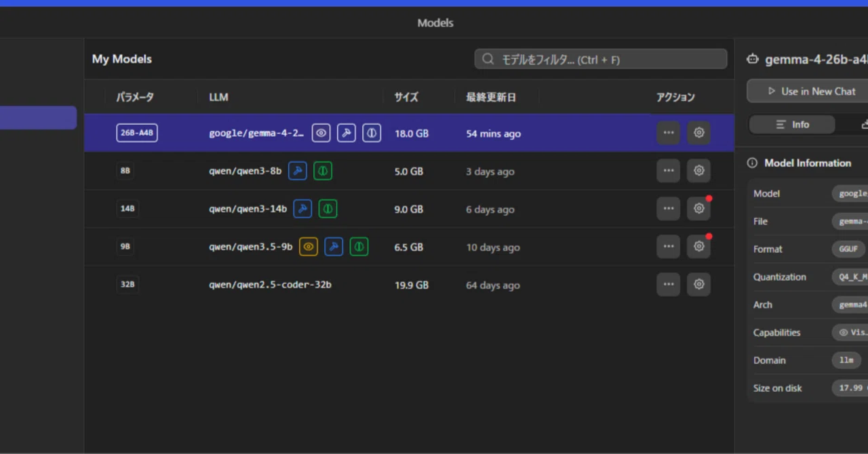Viewport: 868px width, 454px height.
Task: Sort by the サイズ column header
Action: coord(406,97)
